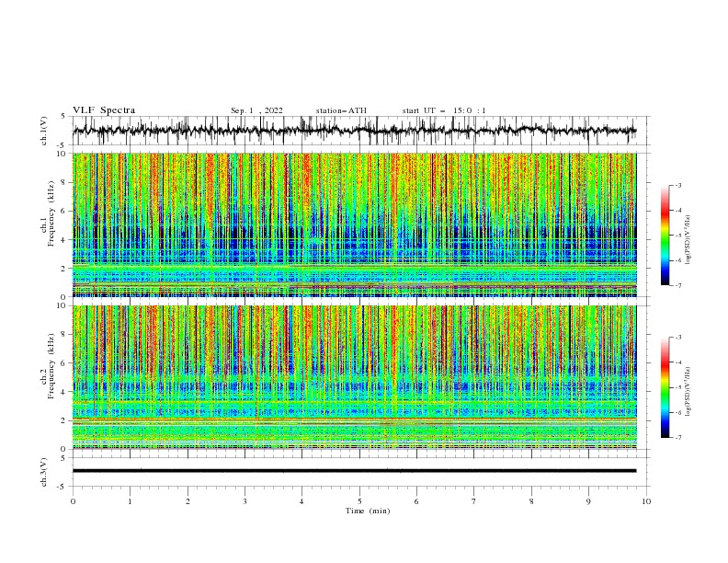The width and height of the screenshot is (728, 563).
Task: Click time axis tick label '9'
Action: point(588,501)
